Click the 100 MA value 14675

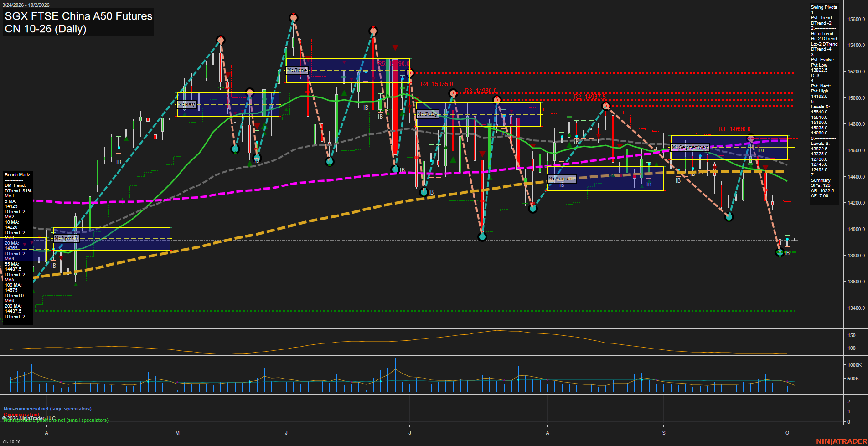coord(11,290)
